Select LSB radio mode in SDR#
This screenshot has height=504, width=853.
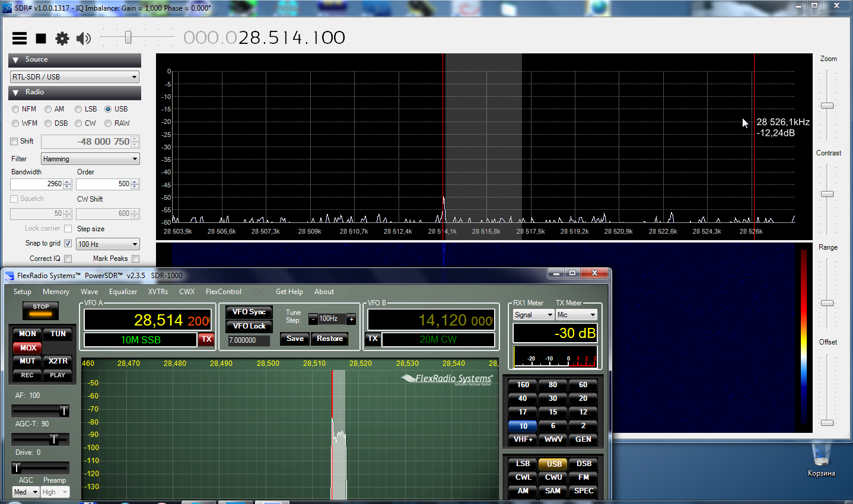(78, 109)
